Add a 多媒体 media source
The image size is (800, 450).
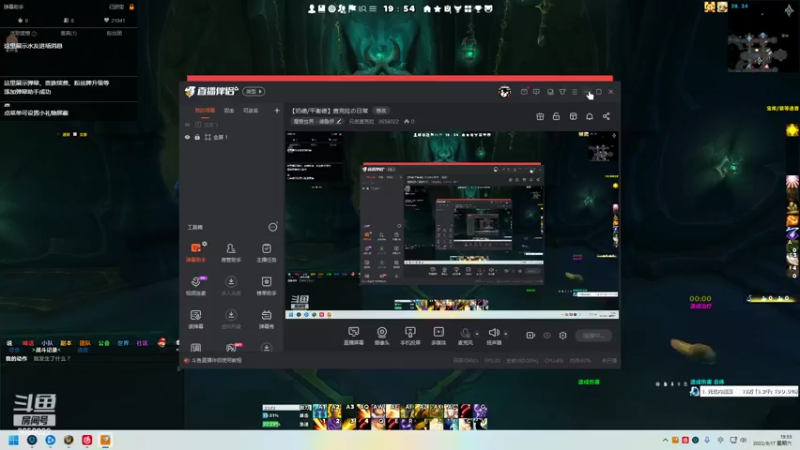(x=439, y=336)
